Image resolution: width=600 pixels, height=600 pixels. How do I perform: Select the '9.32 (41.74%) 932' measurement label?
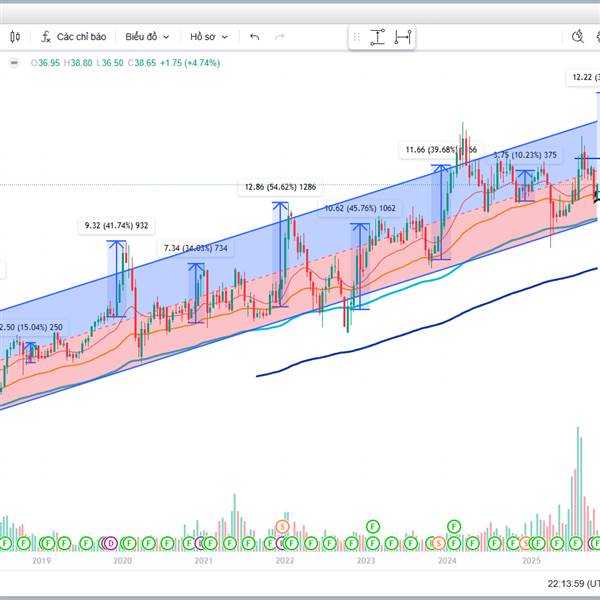point(116,225)
